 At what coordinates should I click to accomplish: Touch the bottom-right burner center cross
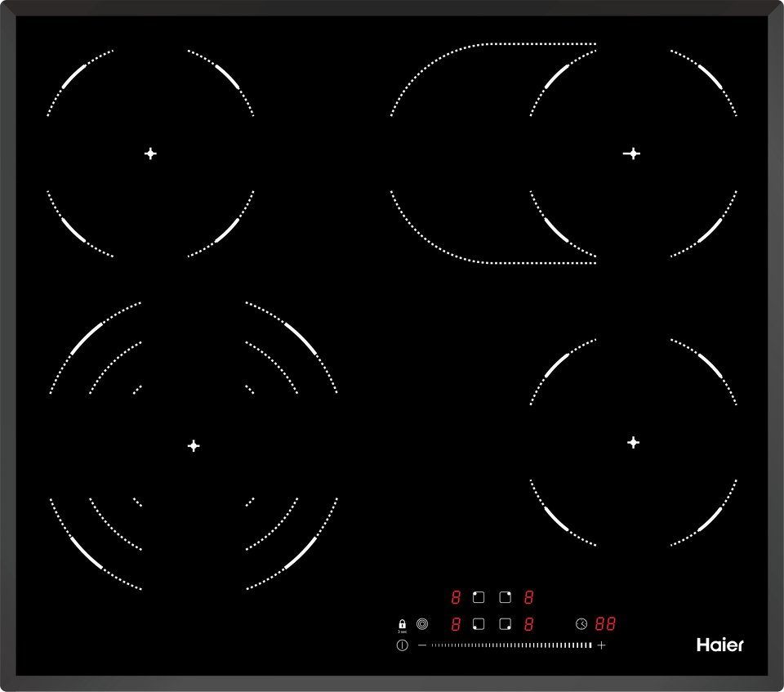click(633, 442)
